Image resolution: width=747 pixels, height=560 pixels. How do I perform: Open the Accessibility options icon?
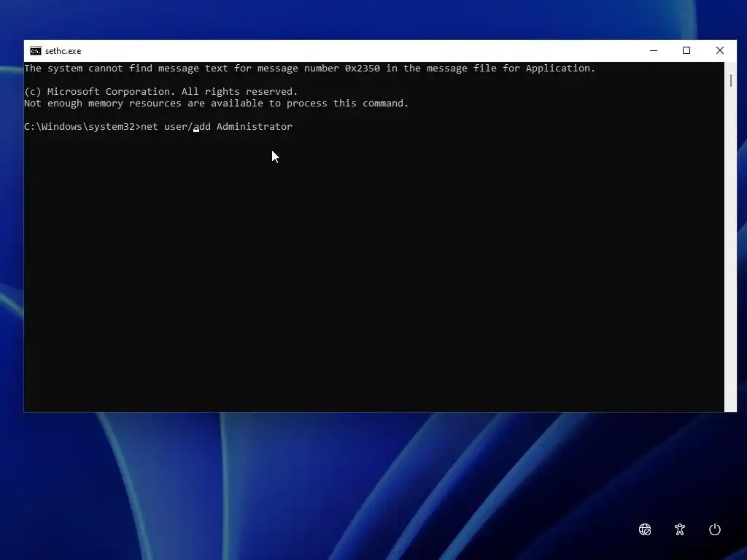click(x=680, y=529)
